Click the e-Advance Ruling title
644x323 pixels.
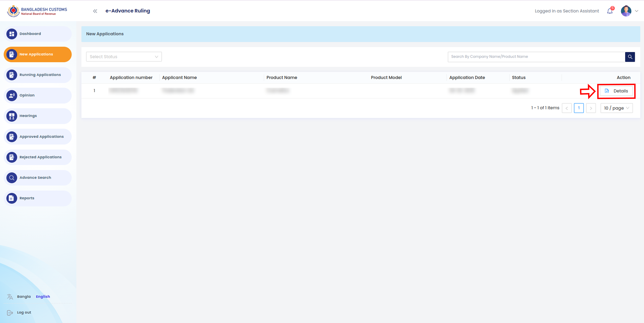click(128, 11)
